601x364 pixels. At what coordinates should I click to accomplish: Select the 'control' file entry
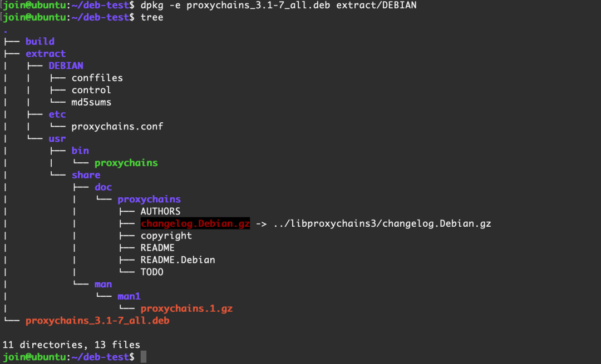(x=91, y=90)
